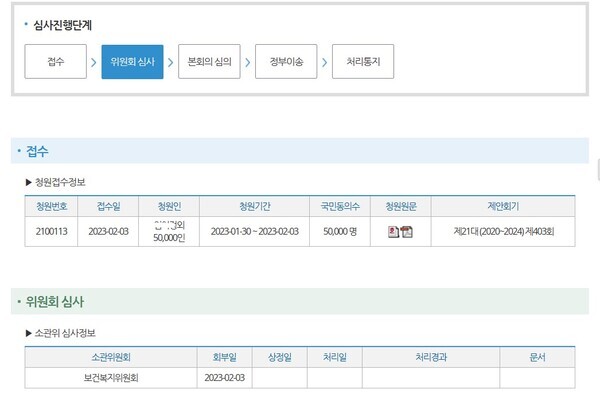Click the 2023-02-03 date under 접수일
Viewport: 600px width, 393px height.
108,232
